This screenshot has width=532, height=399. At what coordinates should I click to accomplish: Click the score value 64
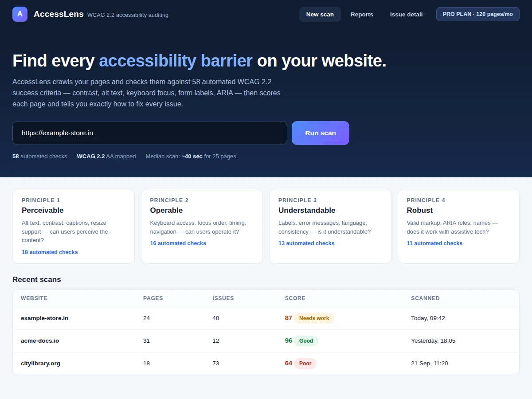click(x=289, y=363)
